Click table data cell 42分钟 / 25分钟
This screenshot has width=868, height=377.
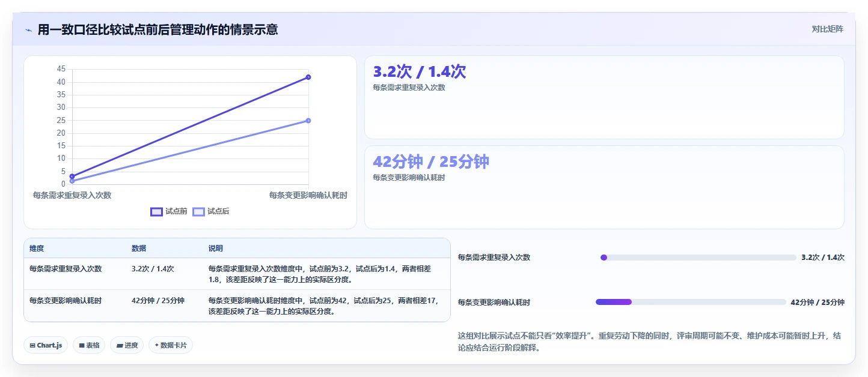pos(158,301)
